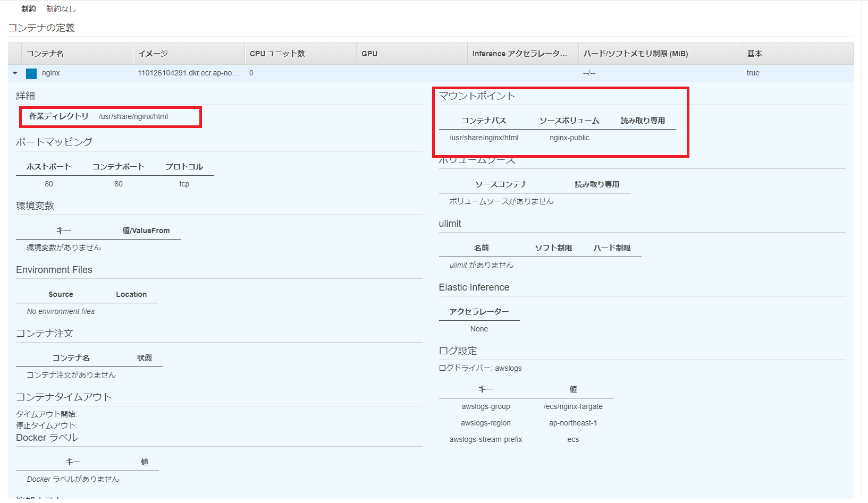Collapse the nginx container row details
868x503 pixels.
tap(15, 73)
